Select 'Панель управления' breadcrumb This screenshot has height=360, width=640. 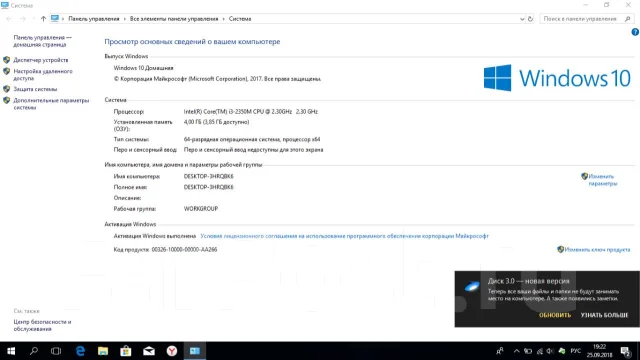pos(94,19)
